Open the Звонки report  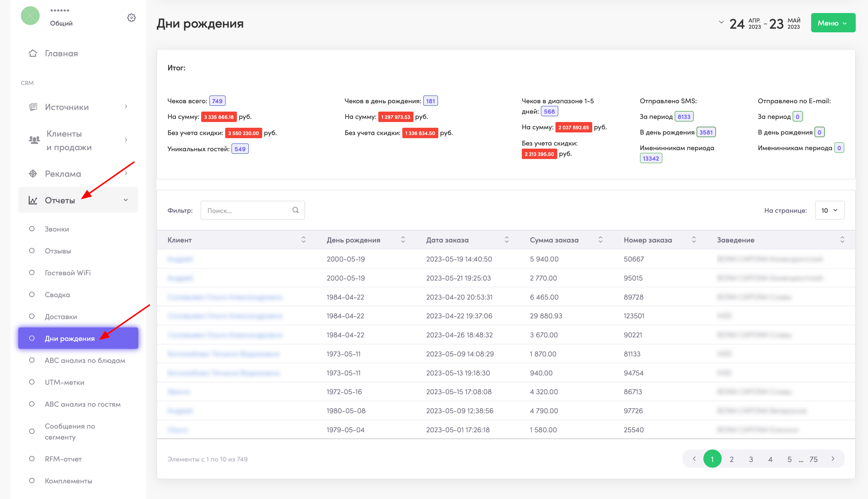pos(57,229)
